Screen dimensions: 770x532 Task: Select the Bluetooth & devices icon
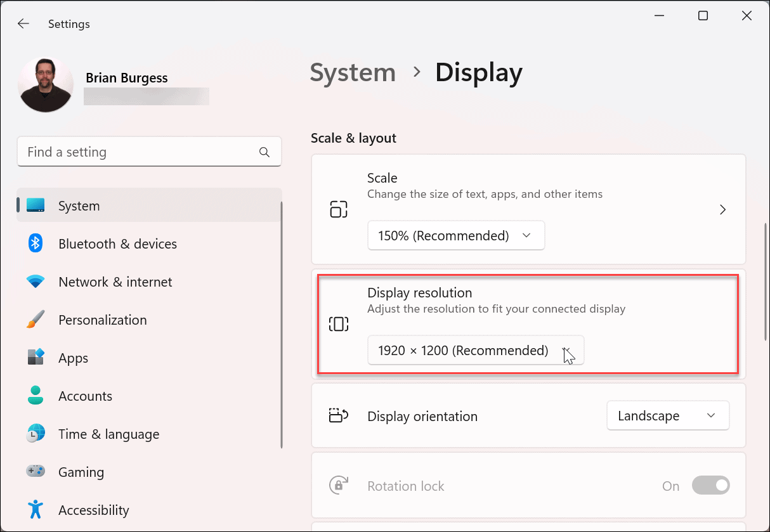36,243
